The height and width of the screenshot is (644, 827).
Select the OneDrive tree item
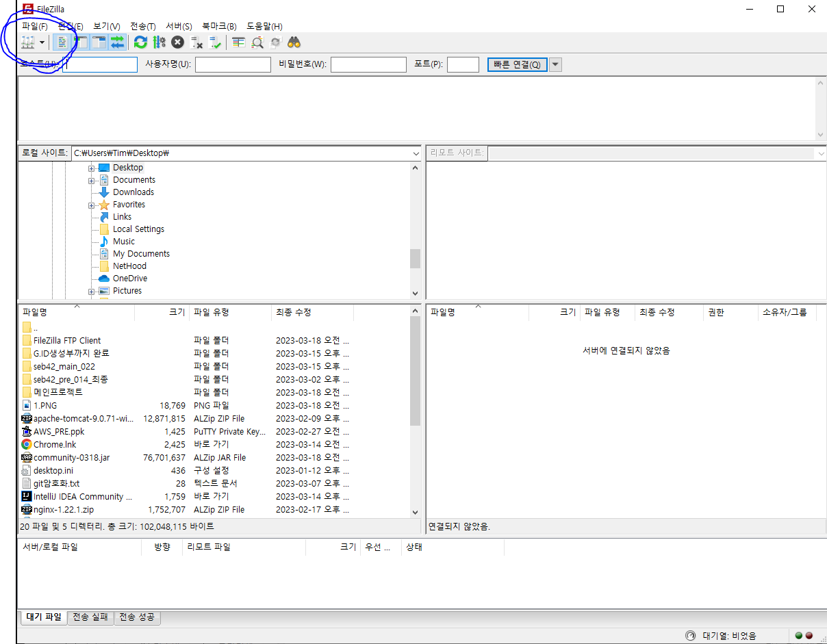click(x=130, y=279)
